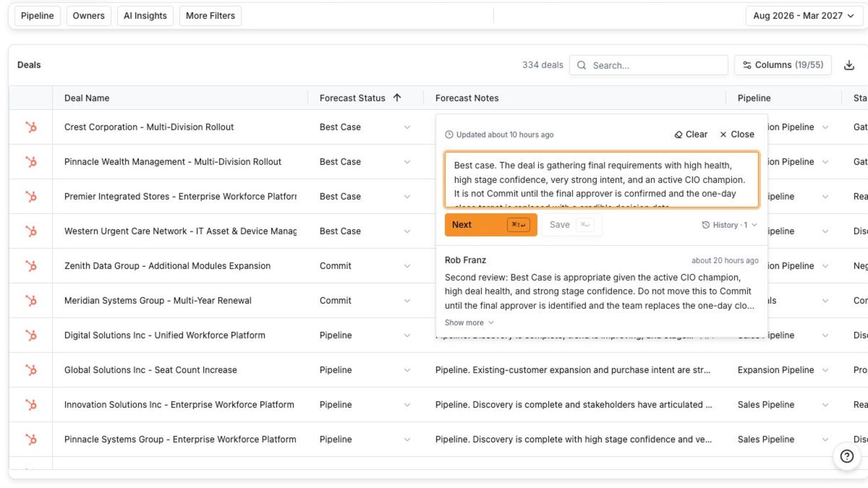The image size is (868, 488).
Task: Open the Owners filter
Action: [89, 16]
